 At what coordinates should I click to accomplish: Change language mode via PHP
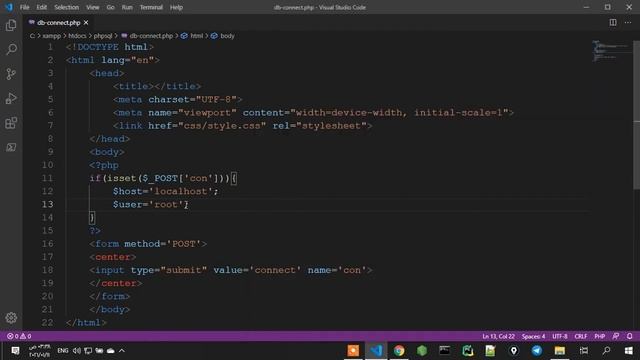(x=600, y=336)
